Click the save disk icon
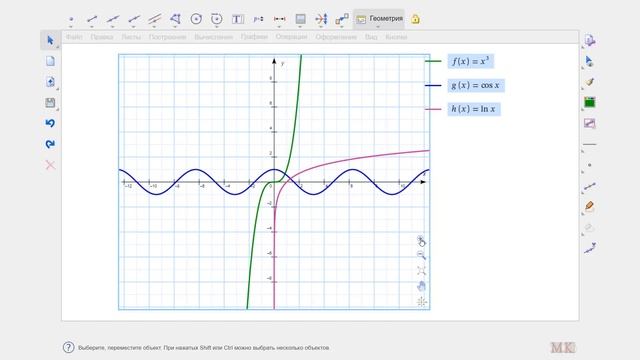 50,102
